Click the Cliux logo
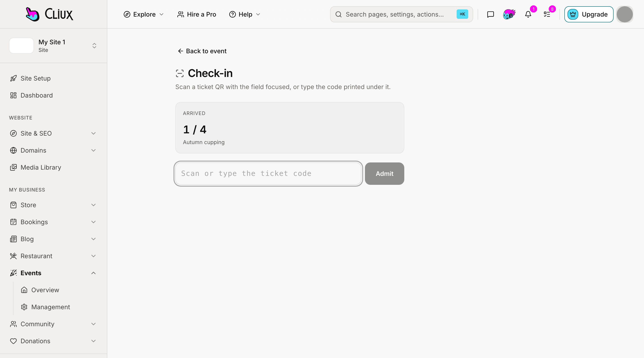This screenshot has width=644, height=358. (49, 14)
